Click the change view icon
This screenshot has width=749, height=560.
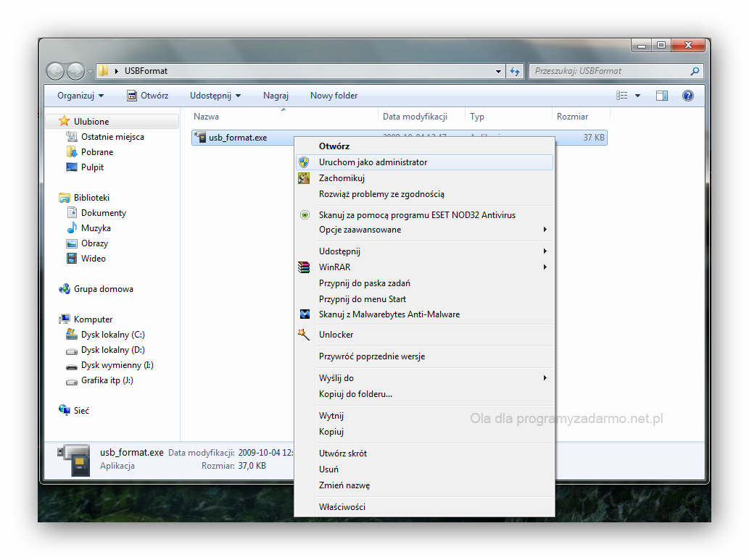point(621,96)
